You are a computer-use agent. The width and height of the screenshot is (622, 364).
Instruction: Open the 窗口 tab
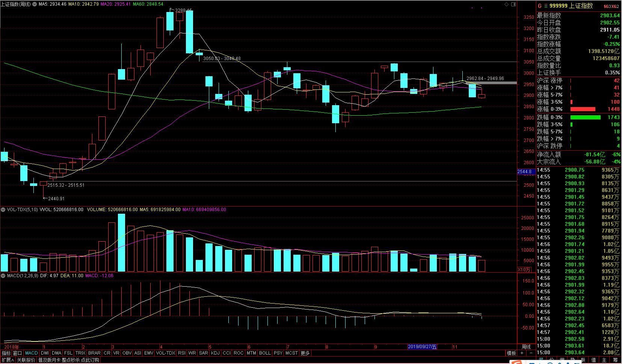point(18,353)
